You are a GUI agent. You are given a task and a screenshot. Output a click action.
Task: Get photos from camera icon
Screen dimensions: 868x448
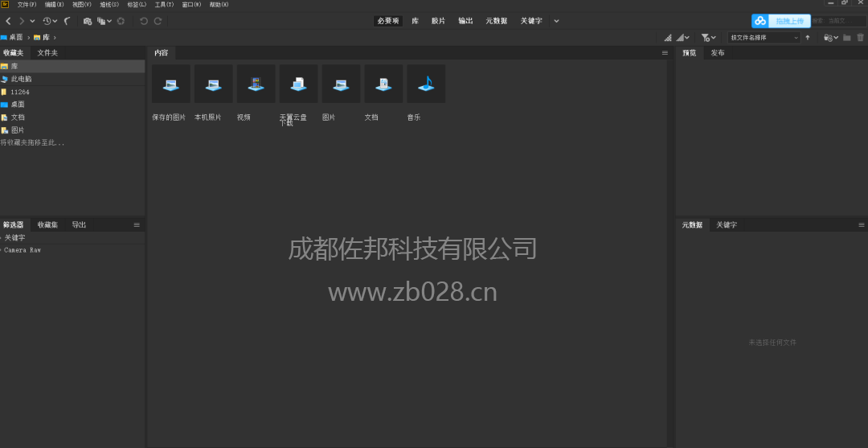(x=88, y=21)
